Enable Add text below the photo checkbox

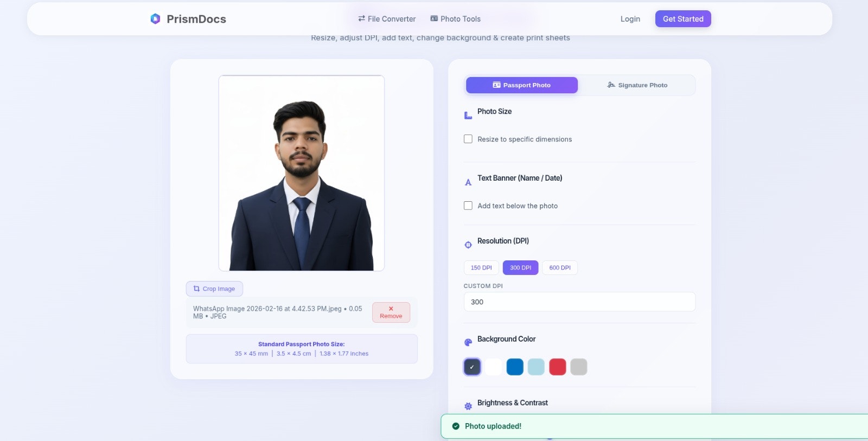click(468, 206)
